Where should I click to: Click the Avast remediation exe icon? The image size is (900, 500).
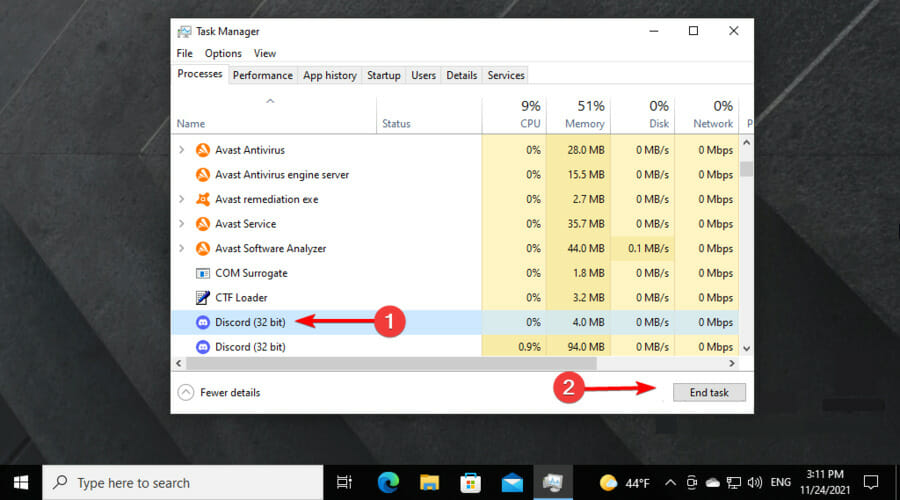point(203,199)
